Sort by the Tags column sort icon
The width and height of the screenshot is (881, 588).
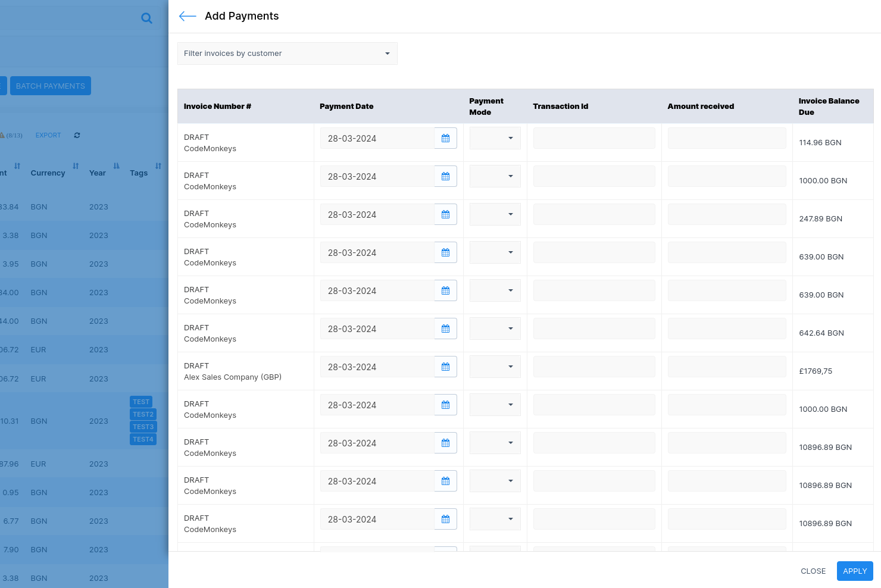[x=158, y=166]
